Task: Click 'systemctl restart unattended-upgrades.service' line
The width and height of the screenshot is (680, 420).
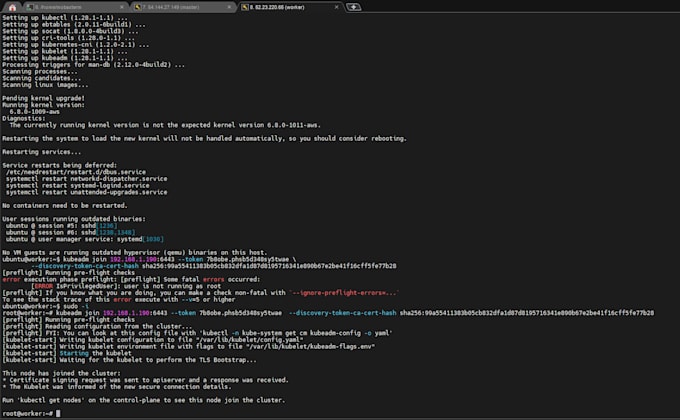Action: point(86,192)
